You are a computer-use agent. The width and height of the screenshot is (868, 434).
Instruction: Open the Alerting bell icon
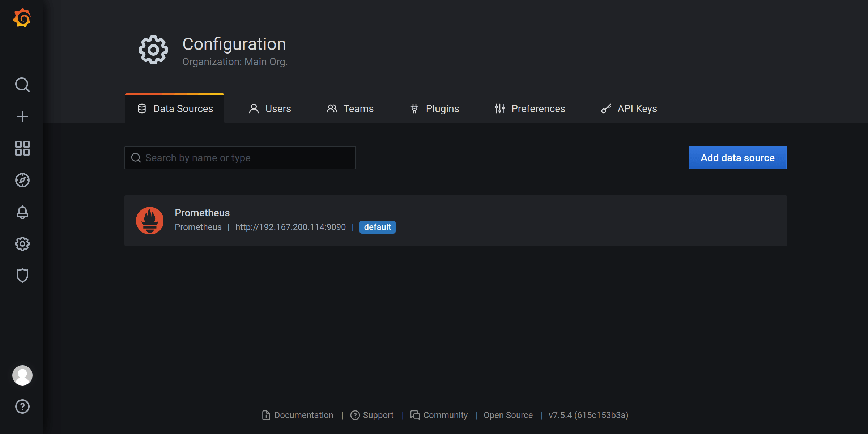click(22, 212)
